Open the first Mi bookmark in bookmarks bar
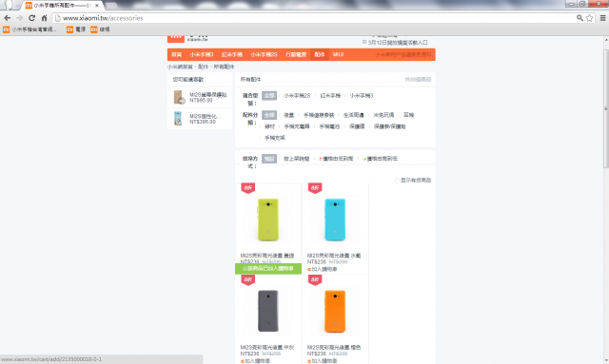609x364 pixels. [x=29, y=29]
